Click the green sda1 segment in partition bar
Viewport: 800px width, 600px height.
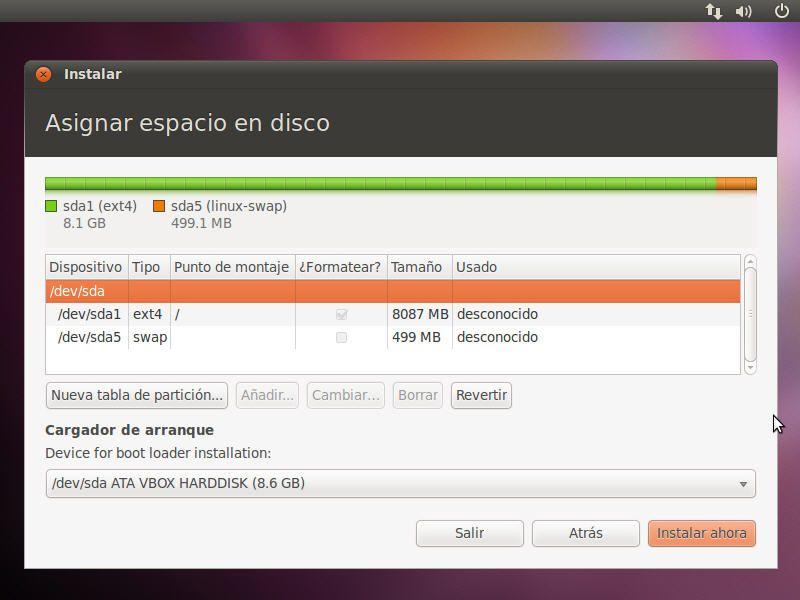[381, 184]
